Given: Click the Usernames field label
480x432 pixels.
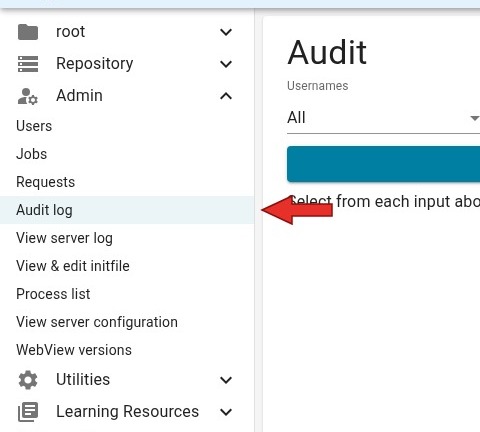Looking at the screenshot, I should tap(318, 86).
